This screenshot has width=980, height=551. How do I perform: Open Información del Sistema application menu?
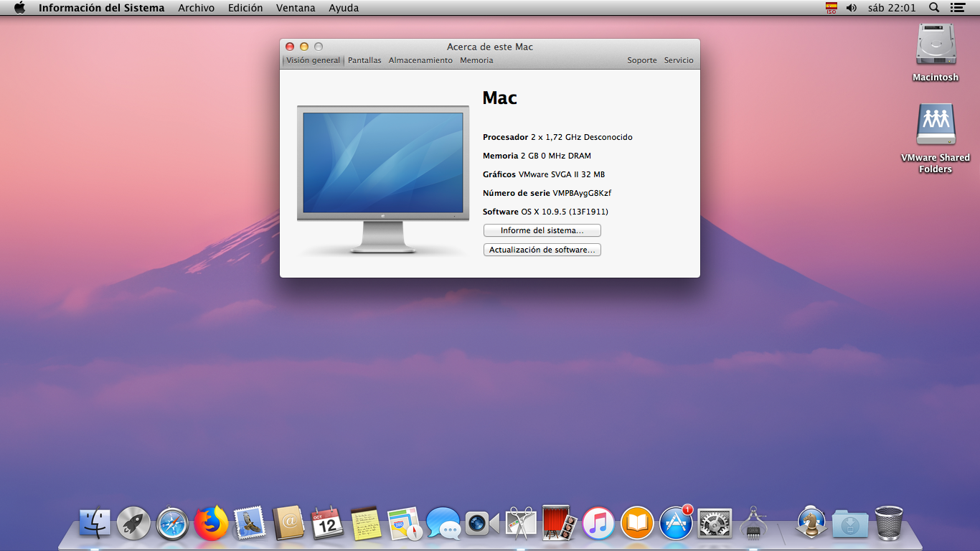101,8
